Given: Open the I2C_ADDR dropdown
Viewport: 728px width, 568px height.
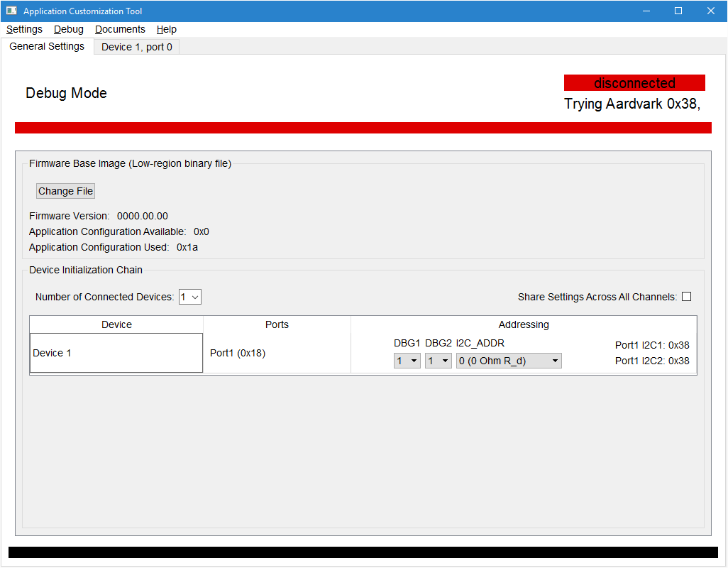Looking at the screenshot, I should 509,361.
